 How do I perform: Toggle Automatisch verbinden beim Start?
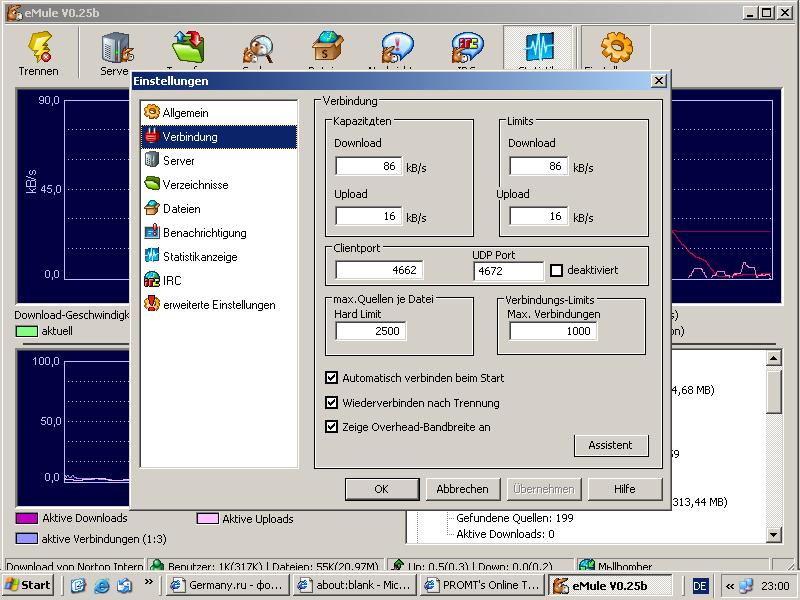click(332, 378)
